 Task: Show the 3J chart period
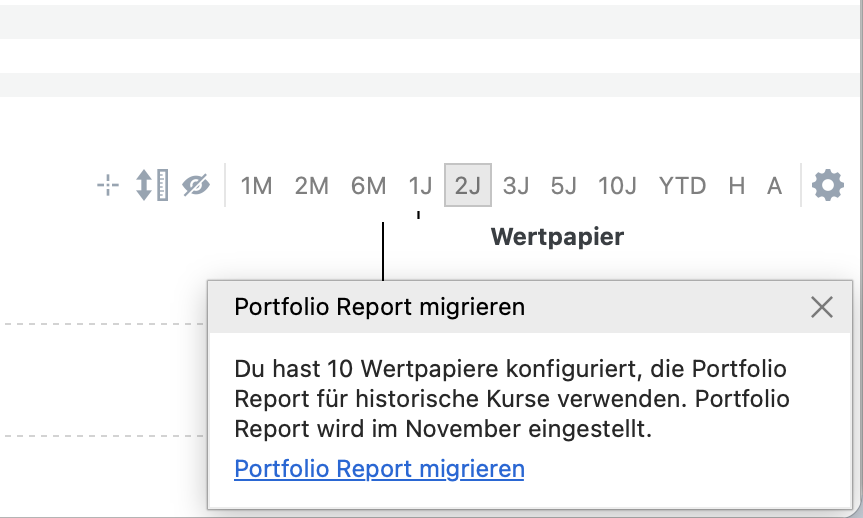[516, 186]
